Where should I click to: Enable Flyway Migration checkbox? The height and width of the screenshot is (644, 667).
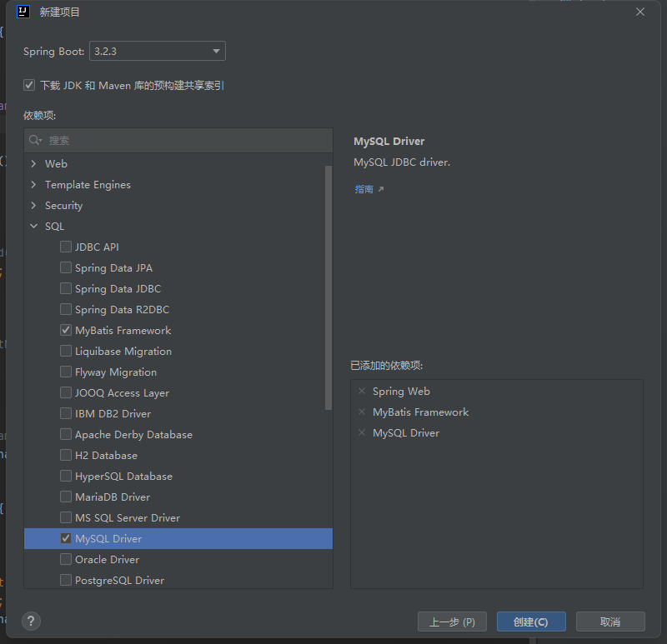pos(66,372)
